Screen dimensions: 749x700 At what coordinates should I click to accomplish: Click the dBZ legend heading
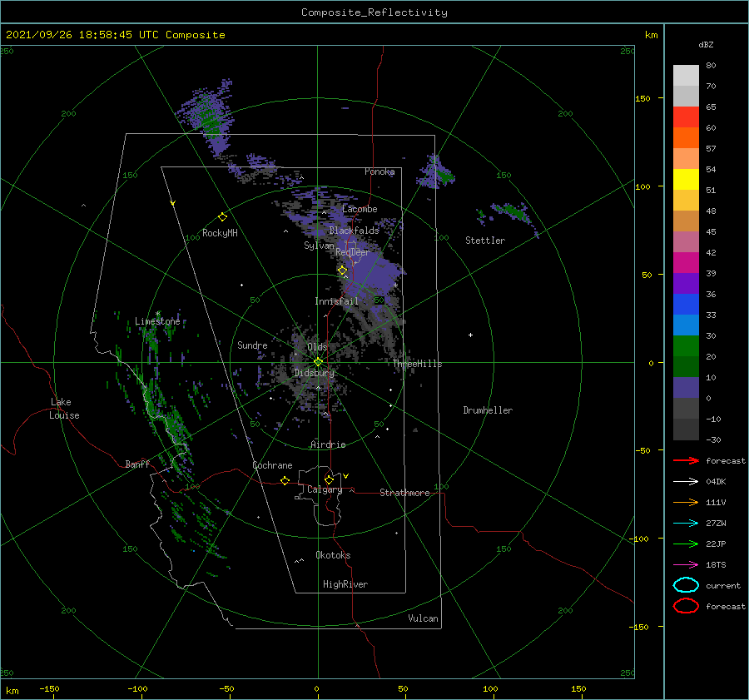coord(706,44)
